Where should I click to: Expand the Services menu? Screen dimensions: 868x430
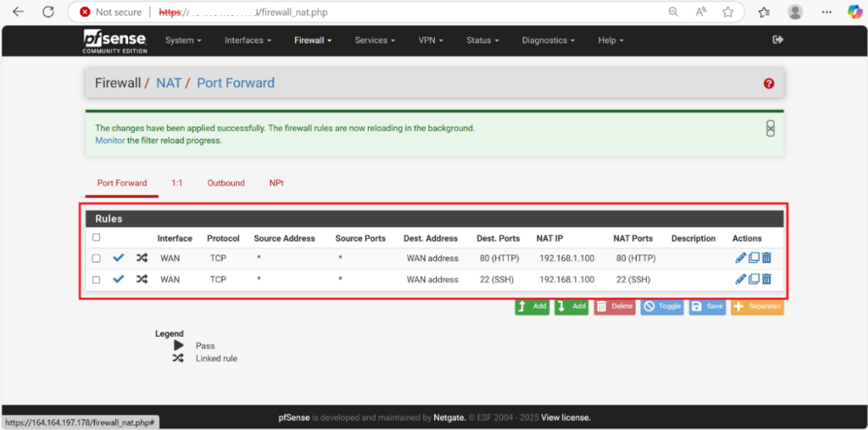375,41
